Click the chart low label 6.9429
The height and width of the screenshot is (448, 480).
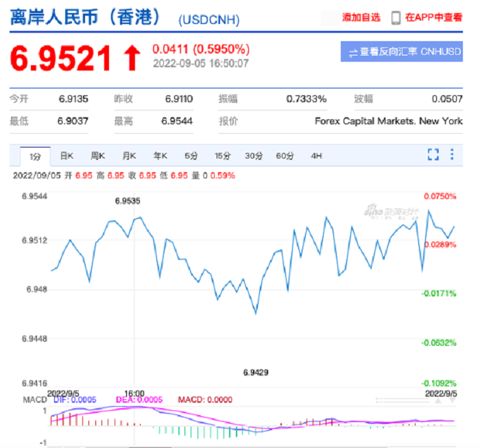click(256, 373)
